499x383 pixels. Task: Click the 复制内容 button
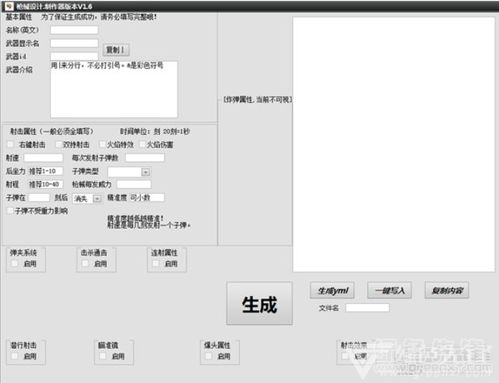click(x=447, y=291)
